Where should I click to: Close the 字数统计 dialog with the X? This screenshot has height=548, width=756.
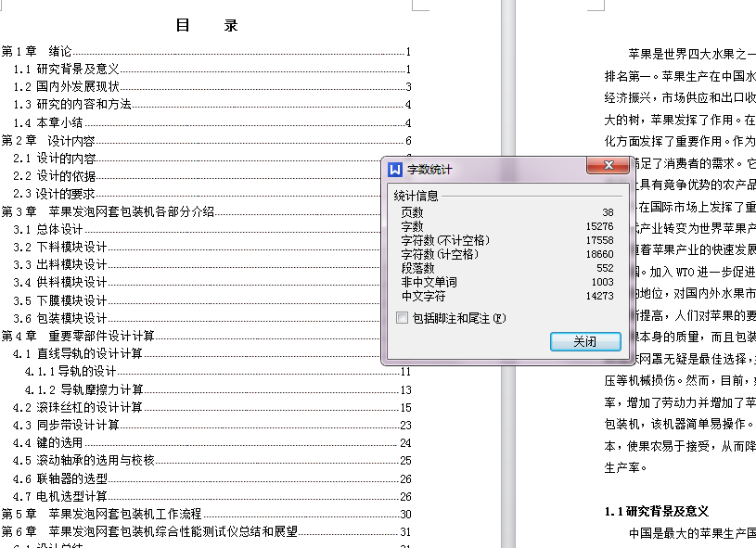point(609,165)
